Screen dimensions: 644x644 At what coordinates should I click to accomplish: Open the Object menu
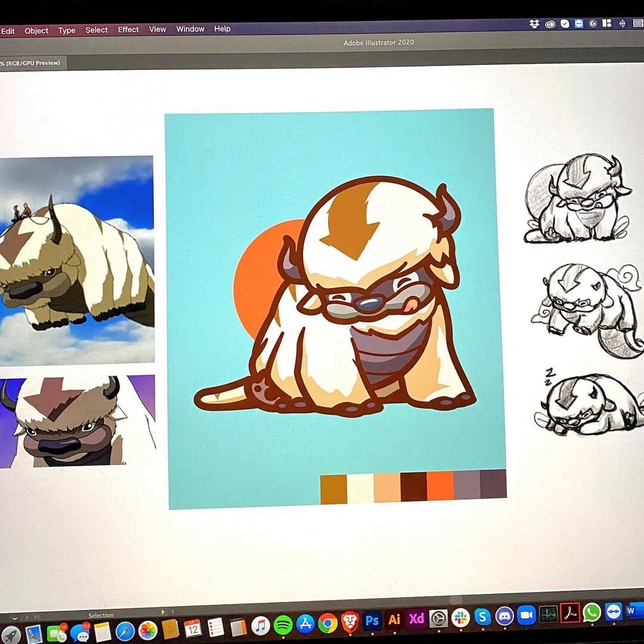(36, 30)
